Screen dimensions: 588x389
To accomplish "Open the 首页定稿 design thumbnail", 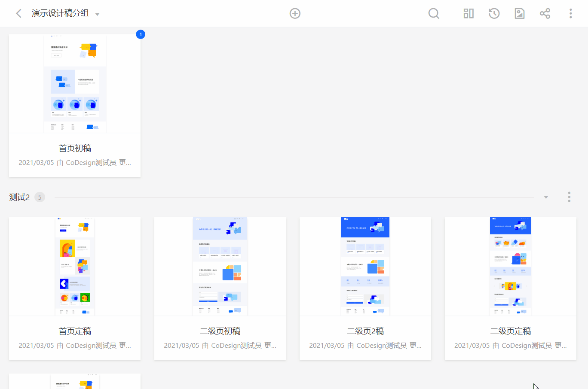I will [75, 266].
